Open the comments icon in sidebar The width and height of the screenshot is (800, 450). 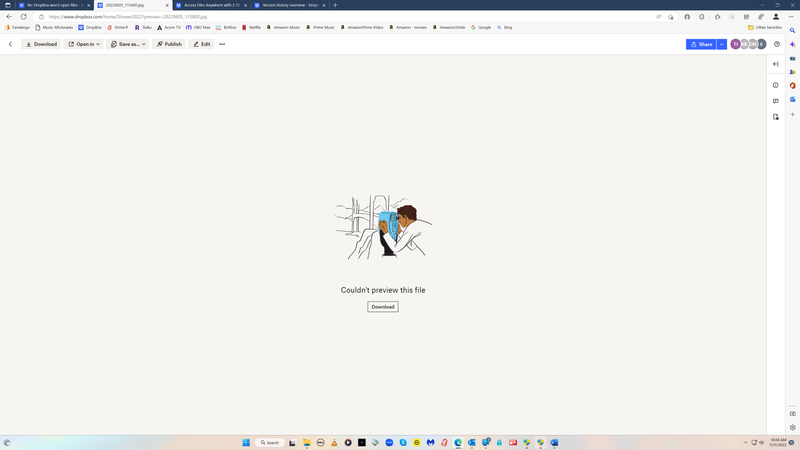[x=776, y=101]
